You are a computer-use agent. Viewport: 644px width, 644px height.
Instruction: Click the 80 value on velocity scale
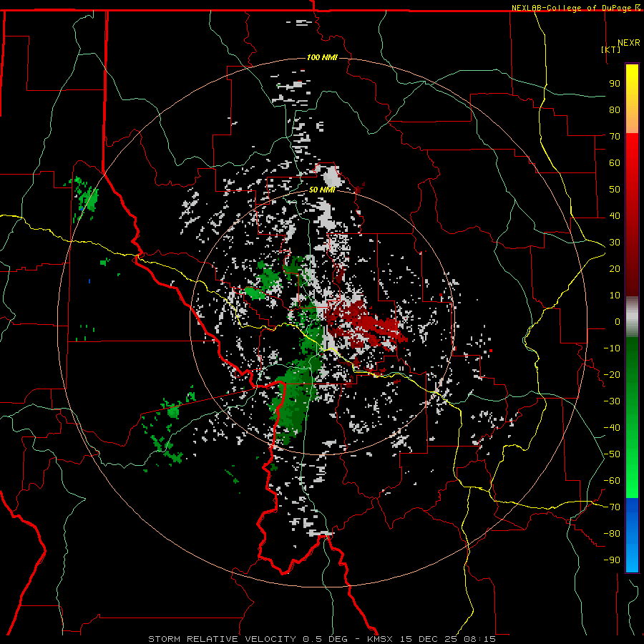tap(615, 109)
